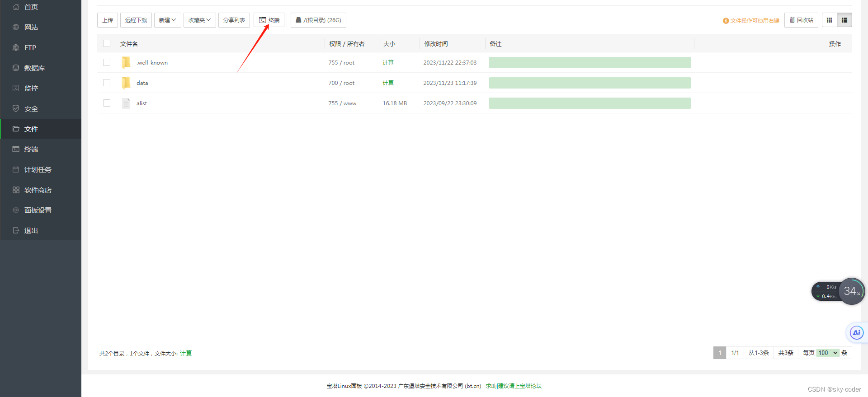Open the floating Ai assistant icon
Viewport: 868px width, 397px height.
click(856, 333)
